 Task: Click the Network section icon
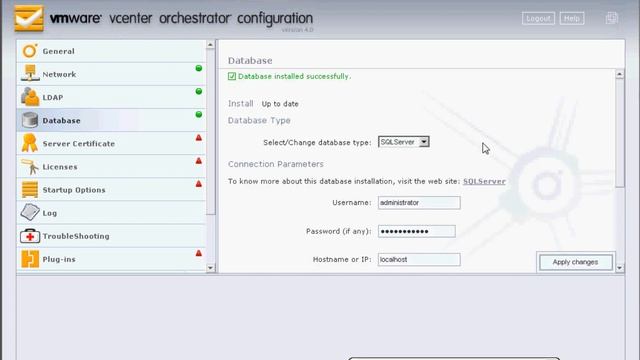(30, 73)
